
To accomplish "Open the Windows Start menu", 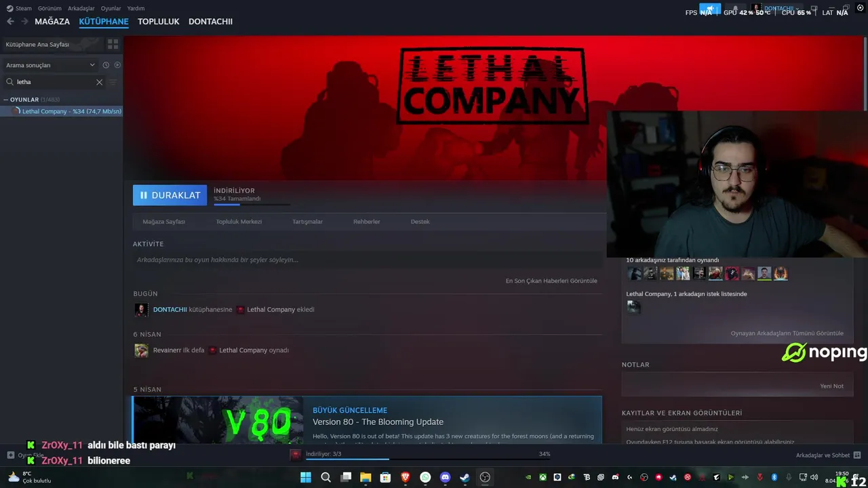I will [x=306, y=477].
